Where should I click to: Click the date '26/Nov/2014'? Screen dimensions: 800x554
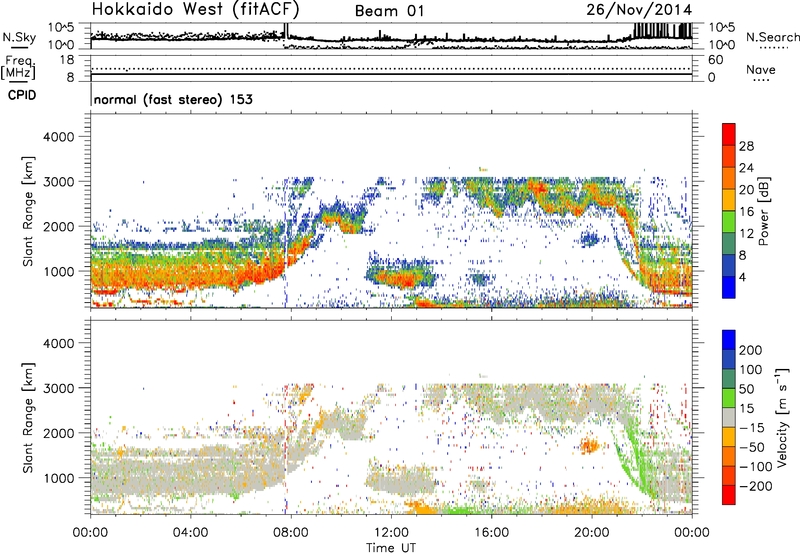(x=639, y=9)
